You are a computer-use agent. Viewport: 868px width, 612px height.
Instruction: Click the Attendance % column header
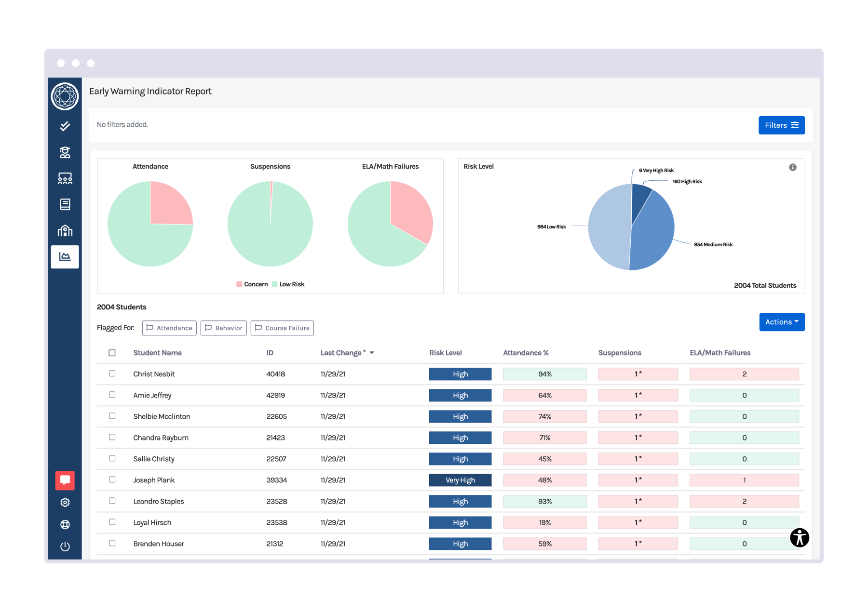pyautogui.click(x=526, y=353)
